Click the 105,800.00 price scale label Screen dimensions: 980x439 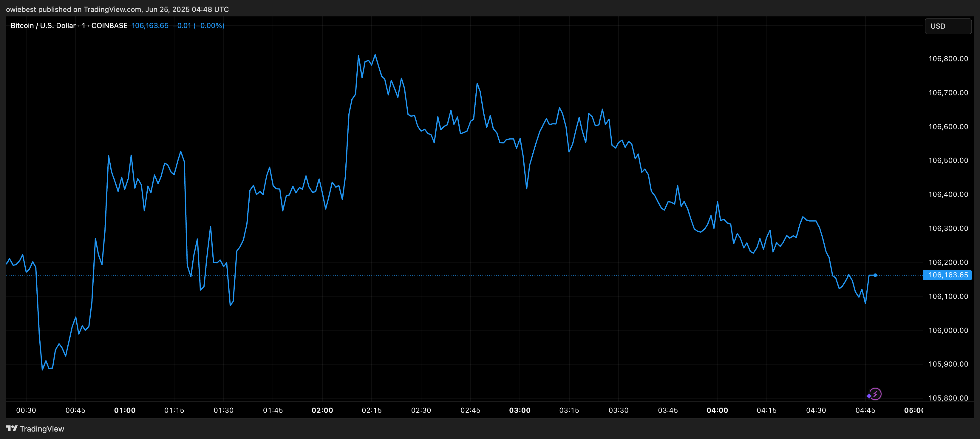[x=948, y=398]
